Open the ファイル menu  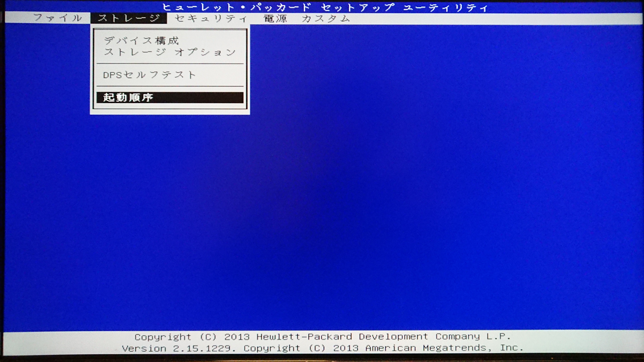pos(58,18)
